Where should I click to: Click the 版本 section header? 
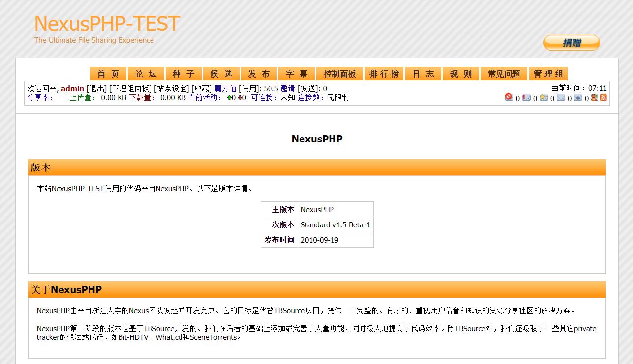[317, 168]
